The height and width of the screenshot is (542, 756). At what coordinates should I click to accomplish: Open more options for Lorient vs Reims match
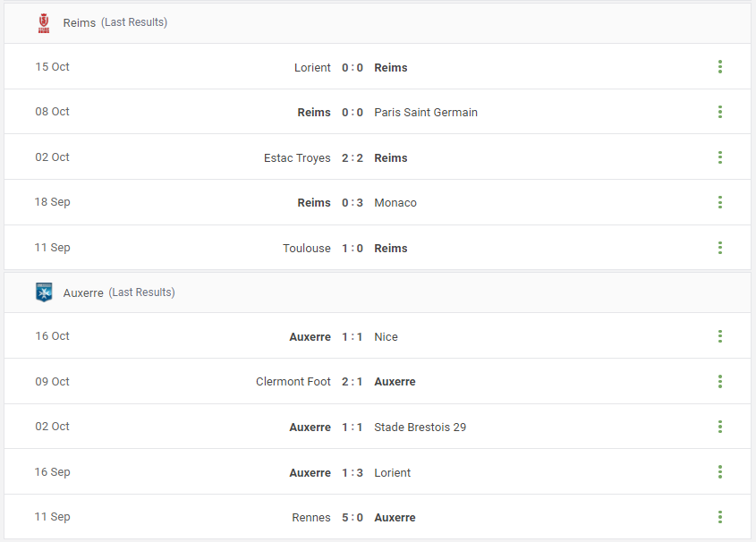pos(720,67)
